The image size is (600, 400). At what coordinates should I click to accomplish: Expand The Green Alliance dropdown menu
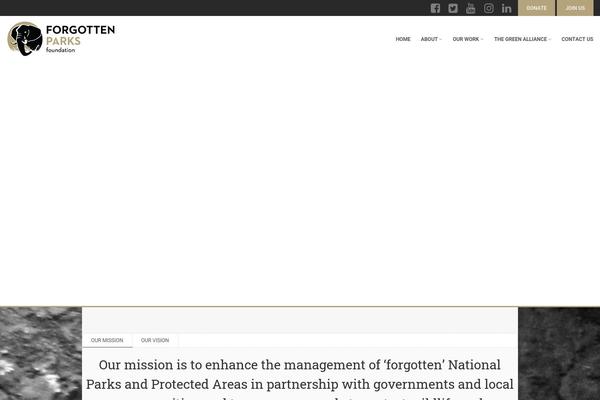tap(522, 39)
